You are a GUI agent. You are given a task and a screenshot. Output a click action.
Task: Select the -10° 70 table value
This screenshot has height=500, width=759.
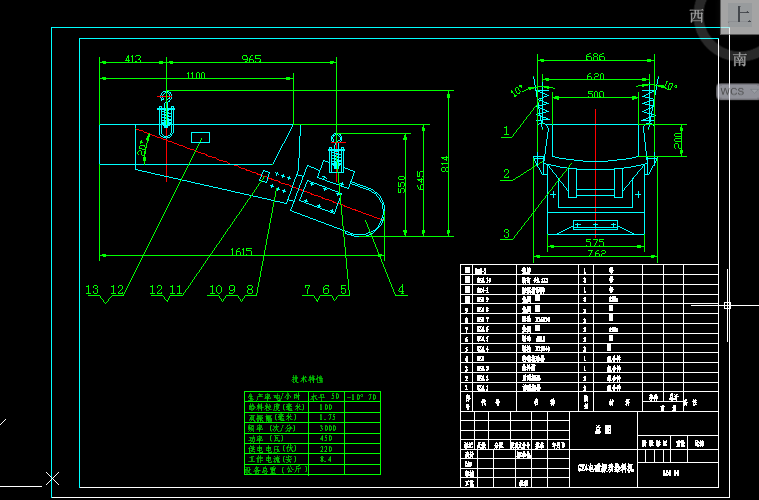[x=363, y=396]
